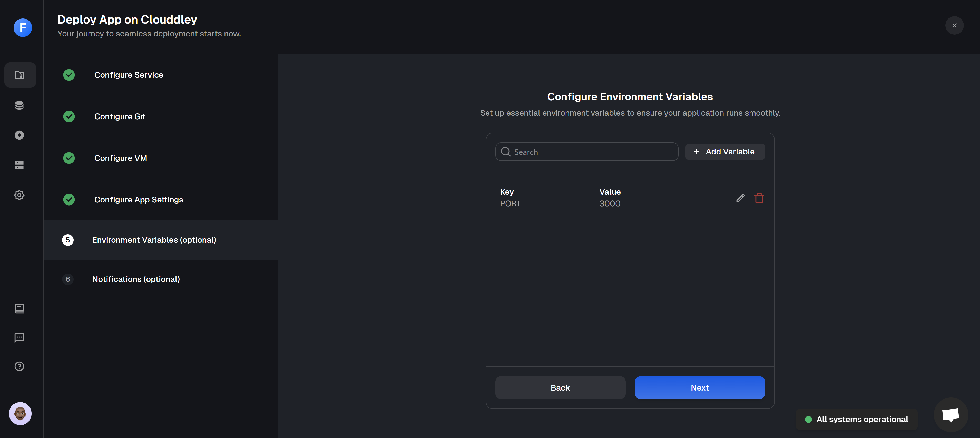The height and width of the screenshot is (438, 980).
Task: Open your profile avatar at the sidebar bottom
Action: point(20,414)
